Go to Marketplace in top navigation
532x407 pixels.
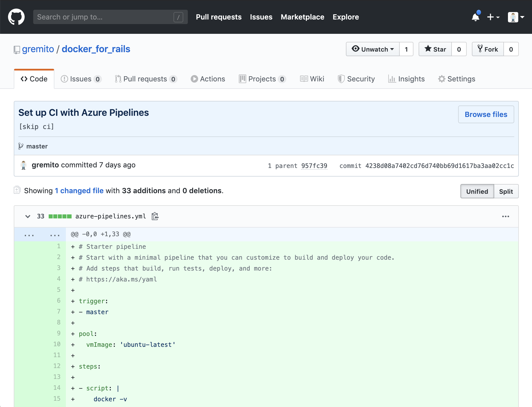pos(302,17)
